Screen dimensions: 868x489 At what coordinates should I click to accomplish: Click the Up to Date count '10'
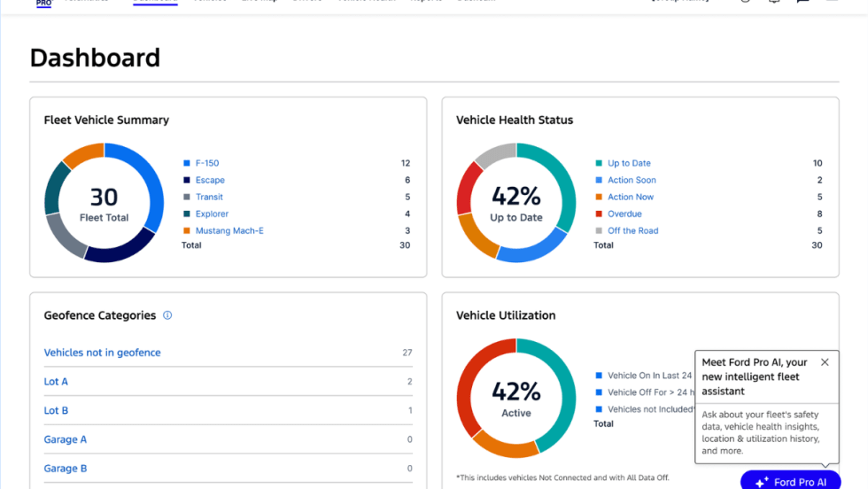(x=818, y=163)
